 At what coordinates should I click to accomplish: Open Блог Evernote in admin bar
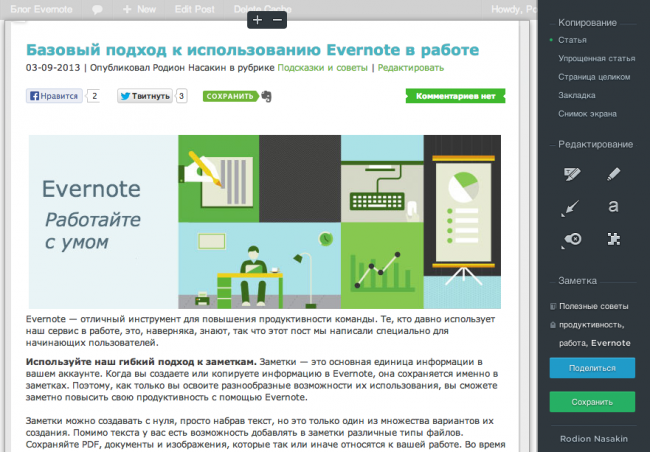pyautogui.click(x=41, y=10)
